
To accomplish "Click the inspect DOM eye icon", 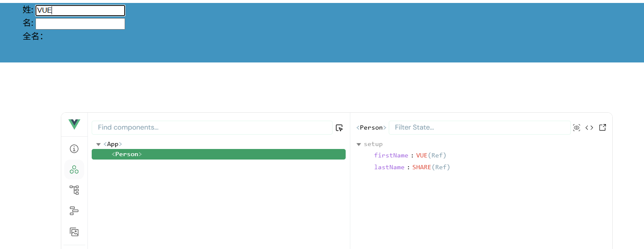I will point(576,127).
